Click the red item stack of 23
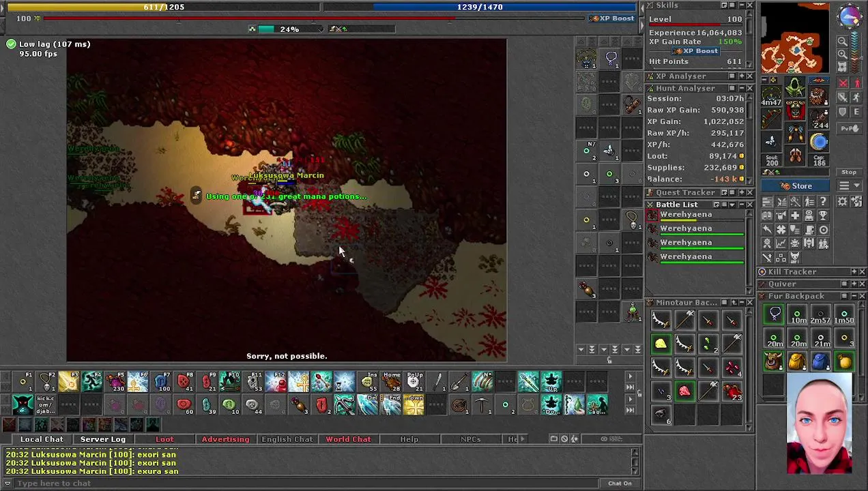Screen dimensions: 868x491 732,391
